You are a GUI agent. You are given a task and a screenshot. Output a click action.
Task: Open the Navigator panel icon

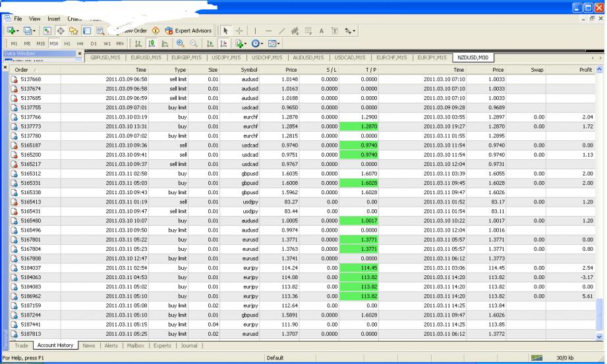tap(73, 30)
